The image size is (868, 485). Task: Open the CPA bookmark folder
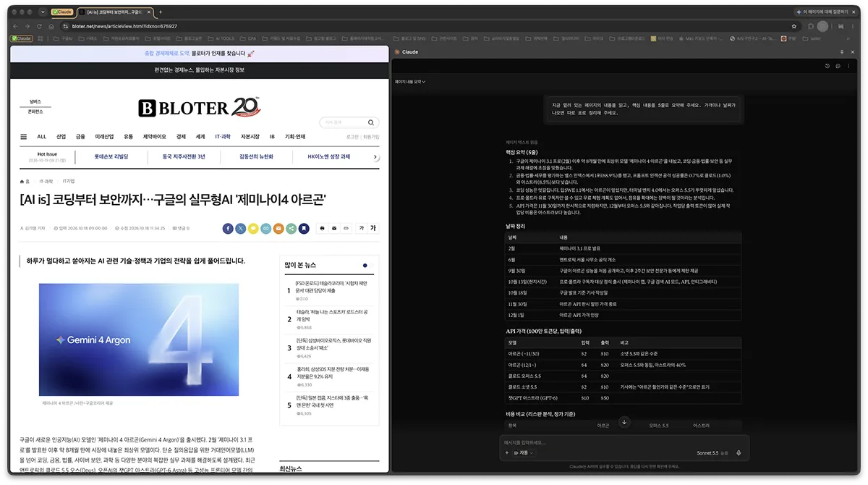tap(247, 38)
